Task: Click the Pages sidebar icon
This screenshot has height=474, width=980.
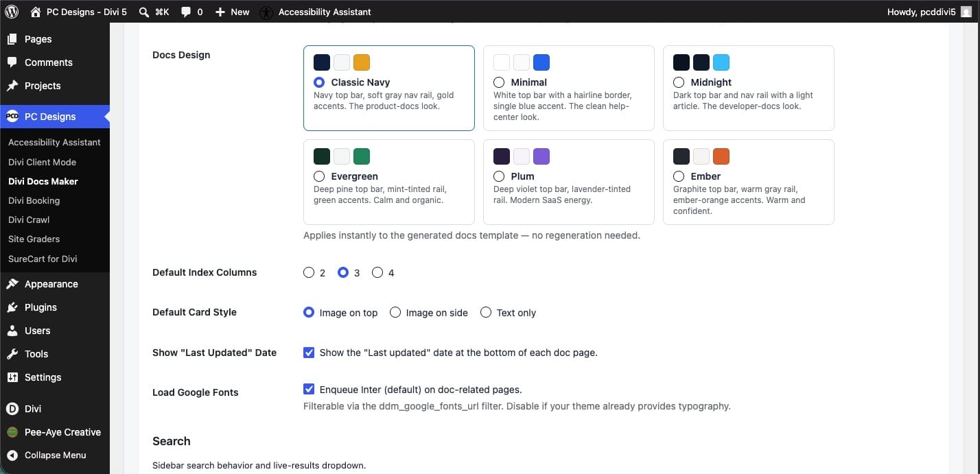Action: pos(12,39)
